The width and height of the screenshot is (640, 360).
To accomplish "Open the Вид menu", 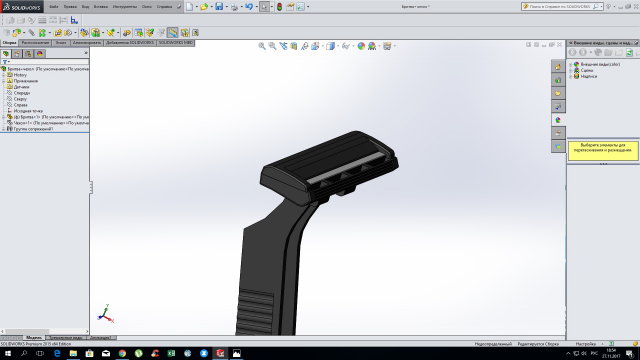I will [x=85, y=7].
